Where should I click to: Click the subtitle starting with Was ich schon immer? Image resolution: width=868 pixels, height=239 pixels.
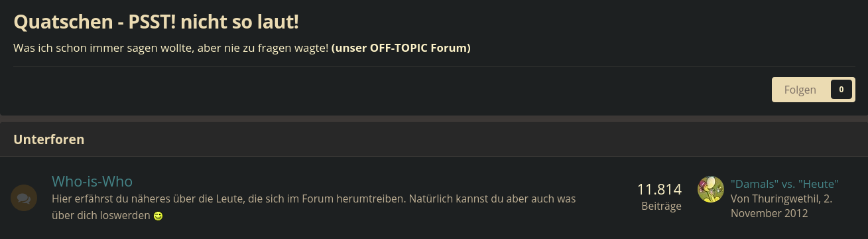(x=242, y=48)
